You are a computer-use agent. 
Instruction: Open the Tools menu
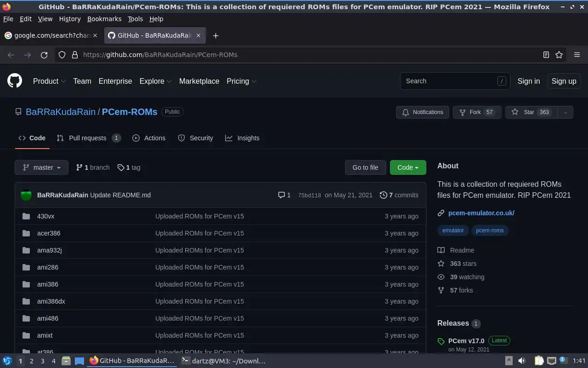pos(135,19)
